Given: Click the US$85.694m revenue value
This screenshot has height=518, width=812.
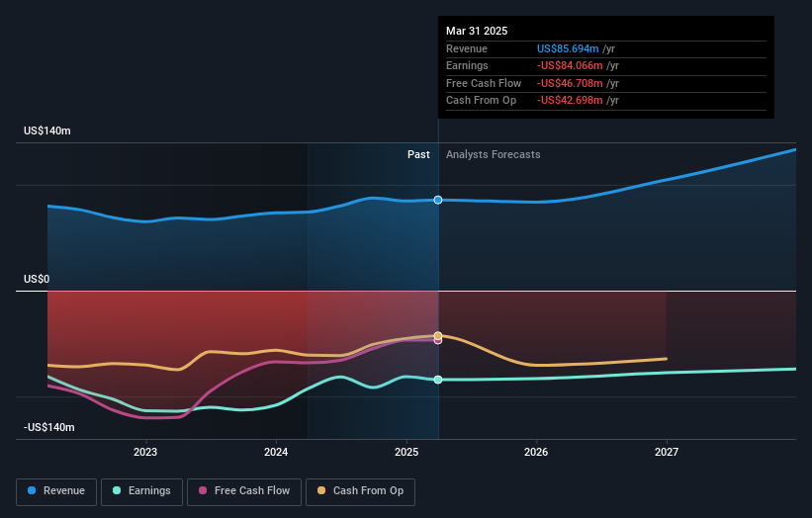Looking at the screenshot, I should [568, 48].
